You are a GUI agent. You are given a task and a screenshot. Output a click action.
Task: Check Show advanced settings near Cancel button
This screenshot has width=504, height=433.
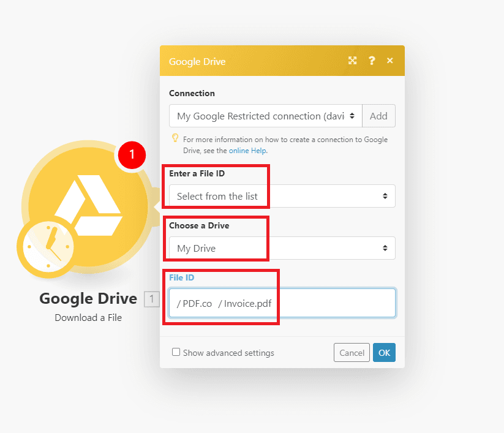coord(176,352)
